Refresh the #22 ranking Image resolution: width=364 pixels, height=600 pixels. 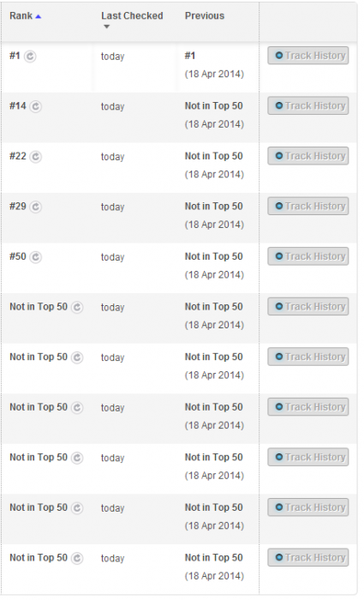coord(36,157)
